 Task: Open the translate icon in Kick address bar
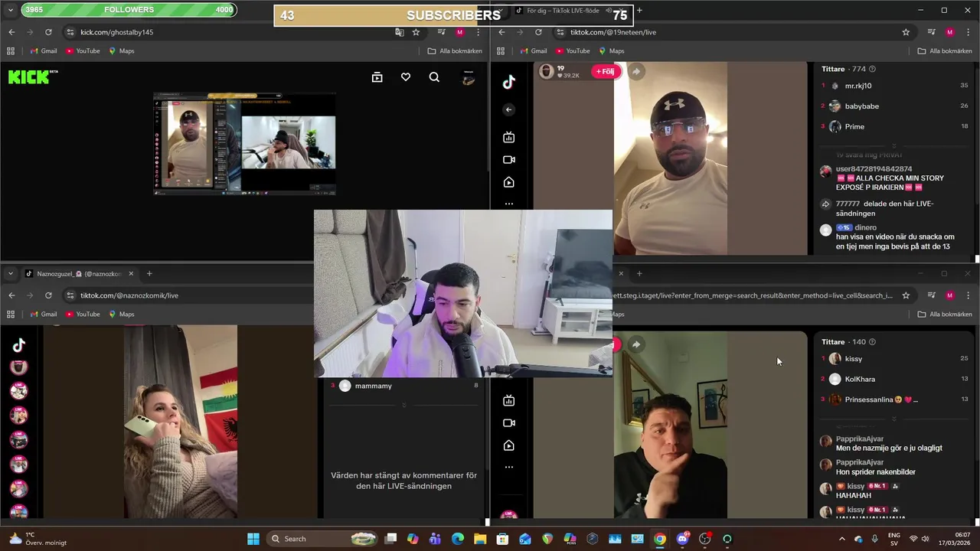tap(399, 32)
